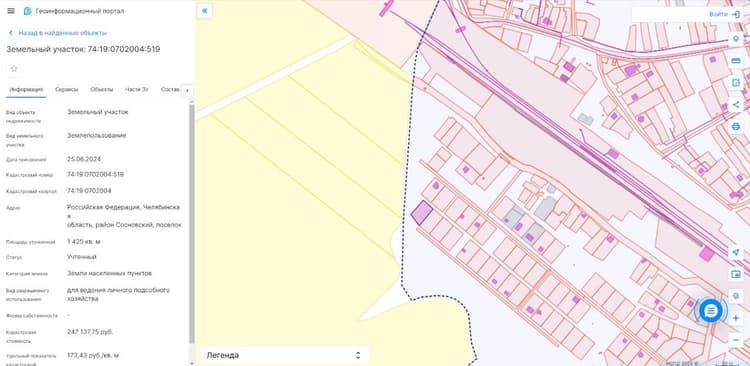Click the print map icon
Image resolution: width=750 pixels, height=366 pixels.
tap(736, 127)
